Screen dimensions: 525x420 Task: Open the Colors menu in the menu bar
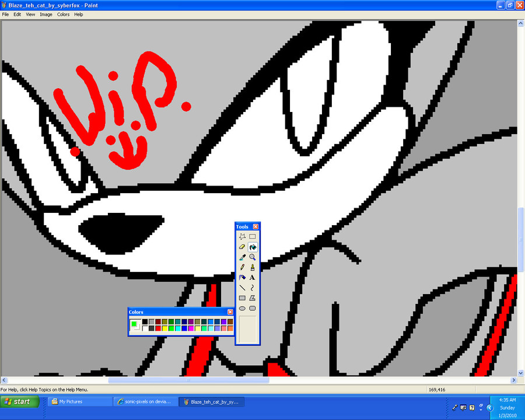tap(63, 15)
